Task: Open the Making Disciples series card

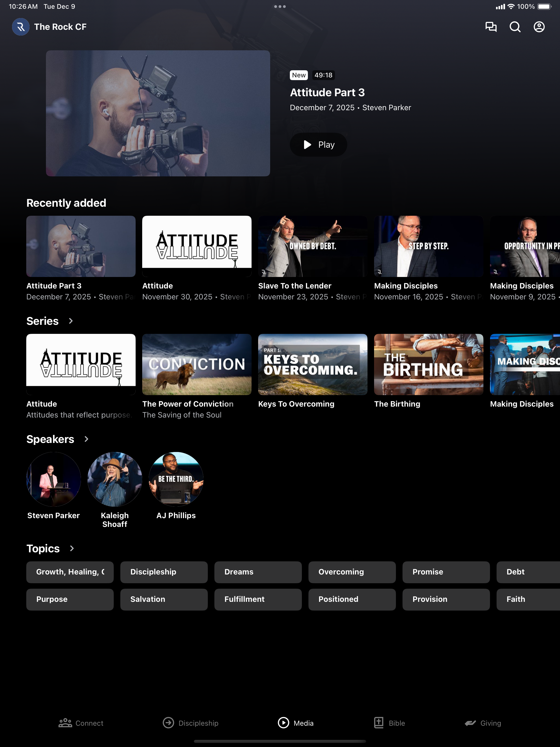Action: coord(525,371)
